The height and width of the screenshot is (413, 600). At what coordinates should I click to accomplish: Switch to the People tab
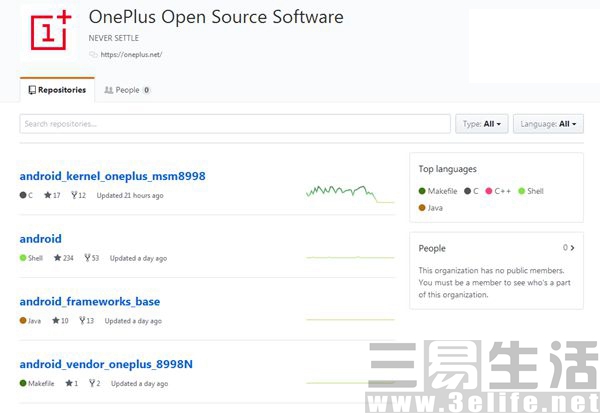click(127, 90)
